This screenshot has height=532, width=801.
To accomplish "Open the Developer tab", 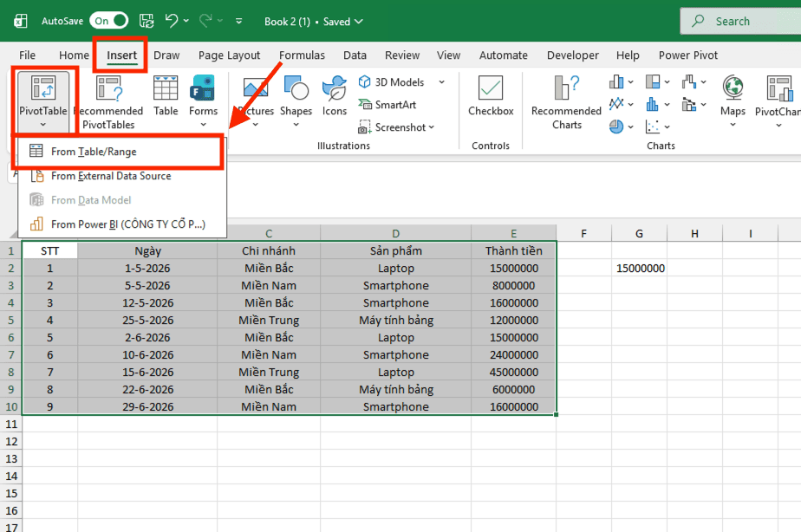I will click(573, 55).
